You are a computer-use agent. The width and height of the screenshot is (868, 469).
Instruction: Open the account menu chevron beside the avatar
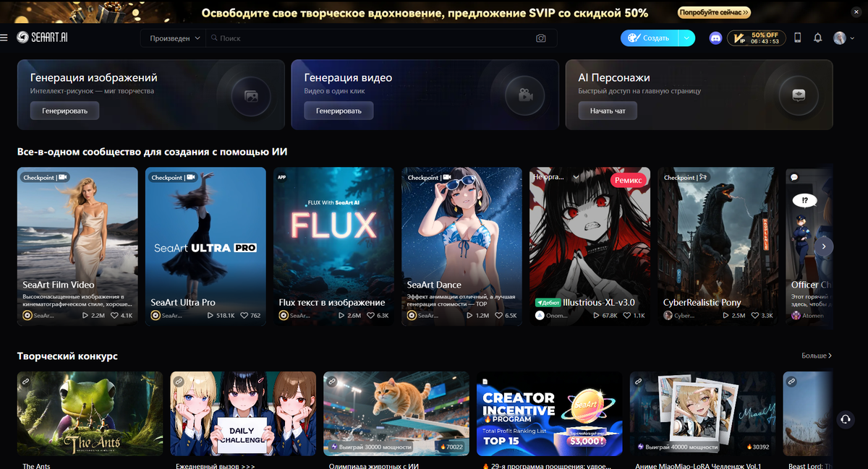854,38
